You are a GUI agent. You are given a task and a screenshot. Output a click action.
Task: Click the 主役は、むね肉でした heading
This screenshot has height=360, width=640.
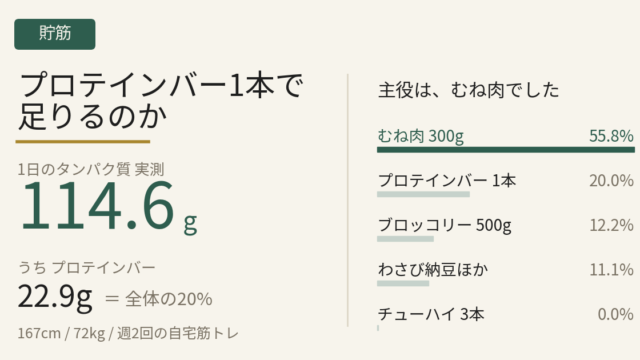469,90
